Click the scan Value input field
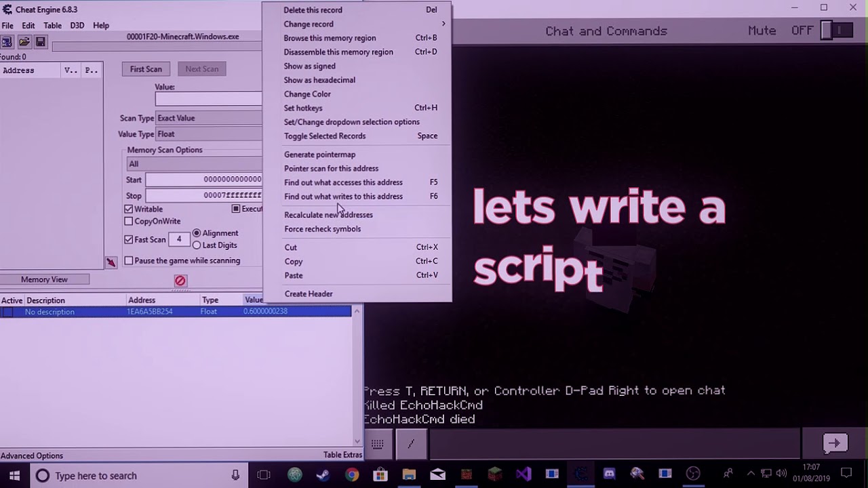The width and height of the screenshot is (868, 488). pyautogui.click(x=209, y=99)
